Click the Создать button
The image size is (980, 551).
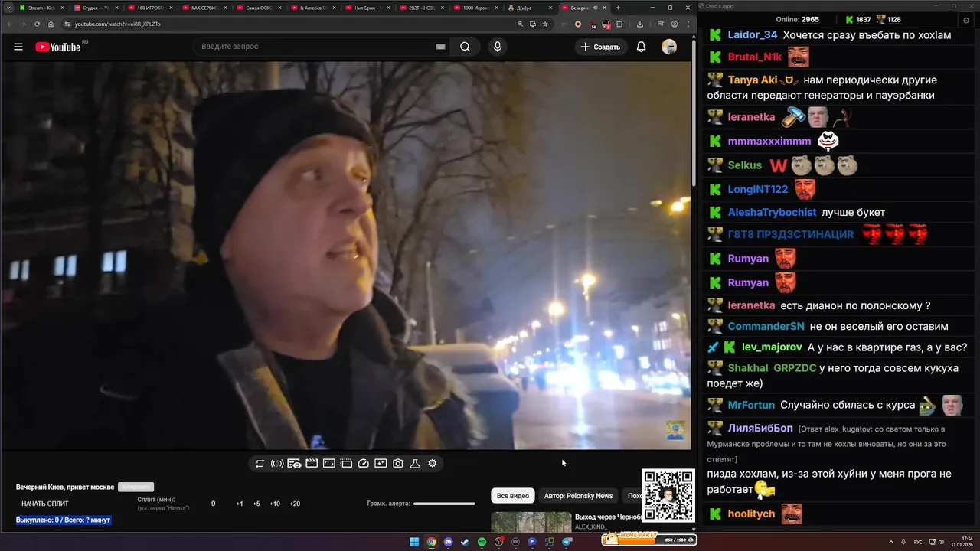point(600,47)
